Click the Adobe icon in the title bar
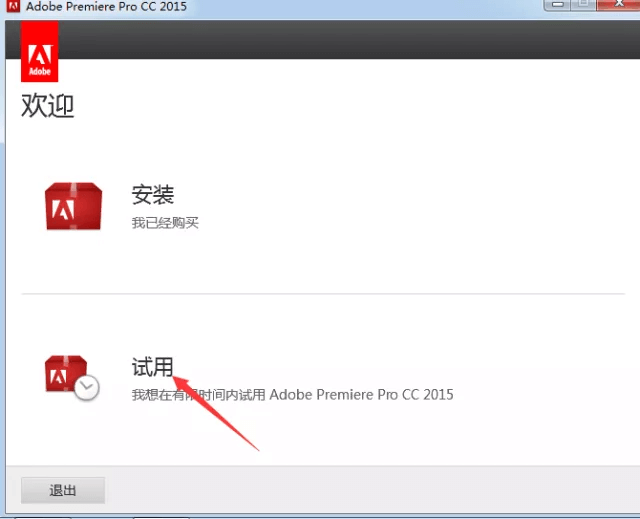 click(13, 6)
